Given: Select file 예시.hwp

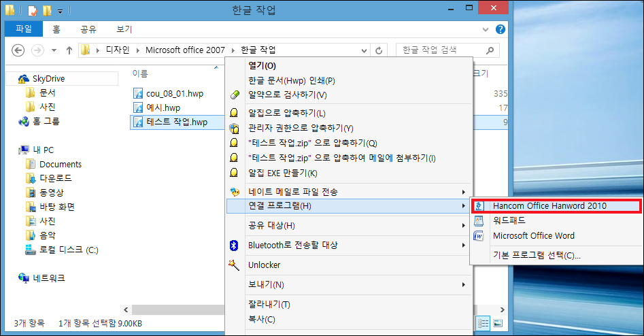Looking at the screenshot, I should (163, 107).
